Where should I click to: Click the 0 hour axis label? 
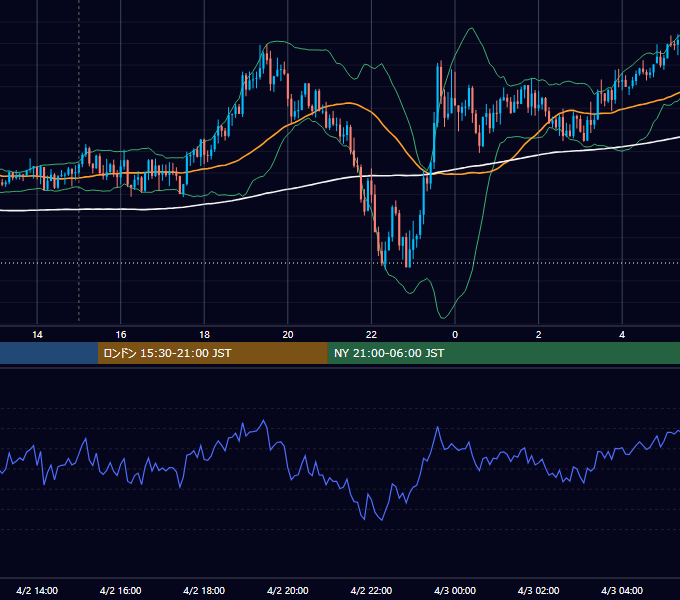pos(455,335)
